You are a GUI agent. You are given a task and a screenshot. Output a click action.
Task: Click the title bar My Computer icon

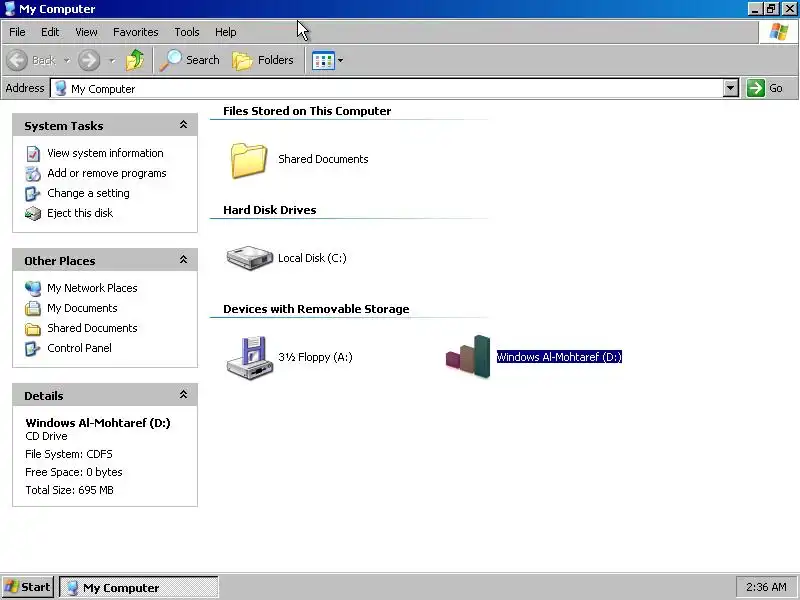[x=10, y=9]
